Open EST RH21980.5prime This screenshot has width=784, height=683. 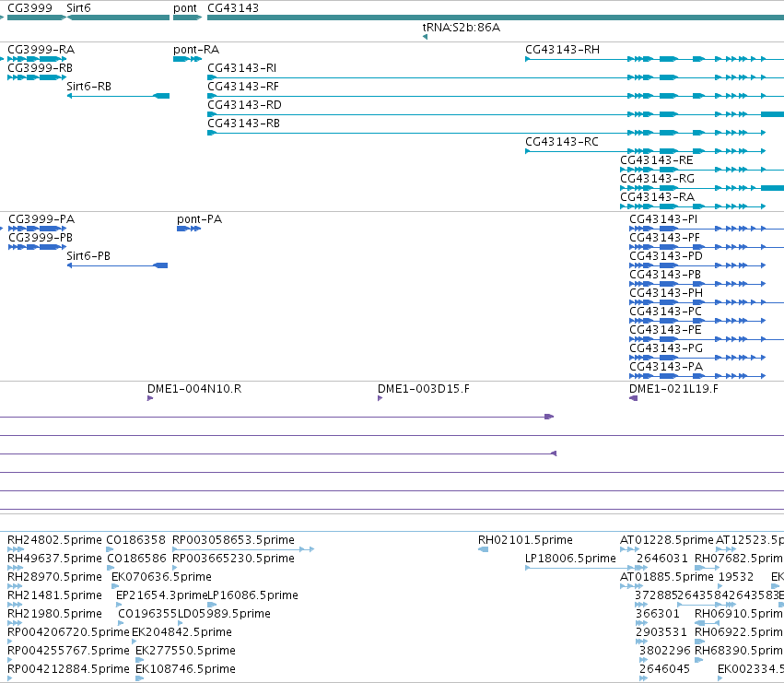point(54,615)
